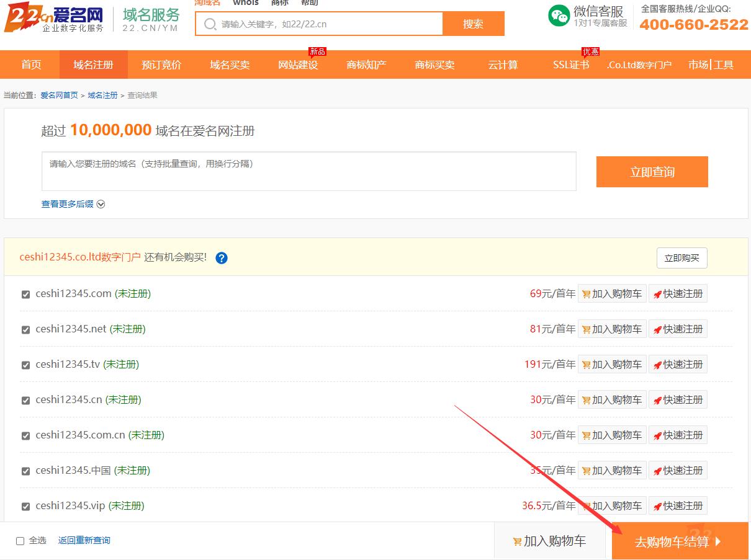Add ceshi12345.com to cart
Viewport: 751px width, 560px height.
click(x=612, y=294)
